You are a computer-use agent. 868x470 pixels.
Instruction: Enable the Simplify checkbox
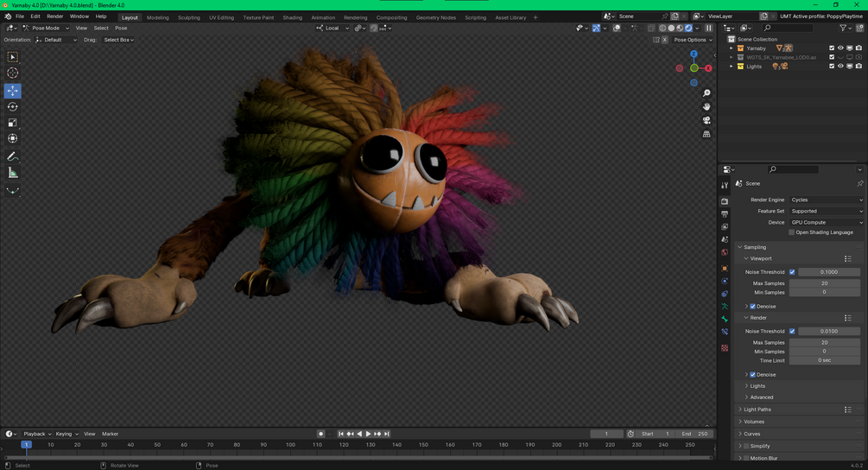[746, 446]
